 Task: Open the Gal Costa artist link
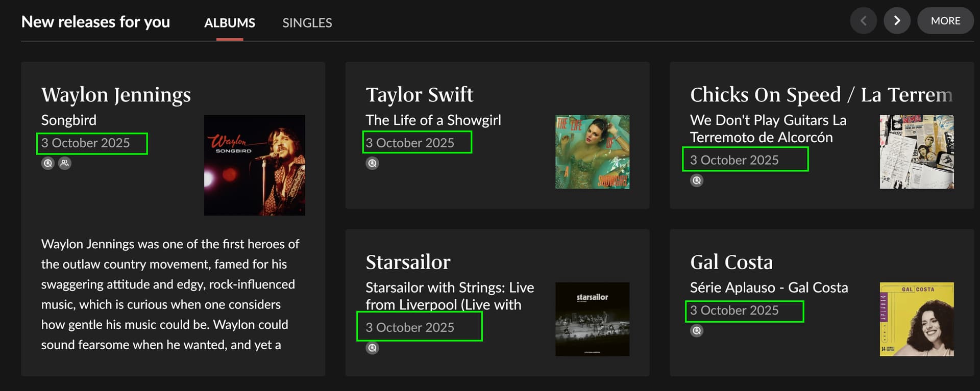point(731,262)
